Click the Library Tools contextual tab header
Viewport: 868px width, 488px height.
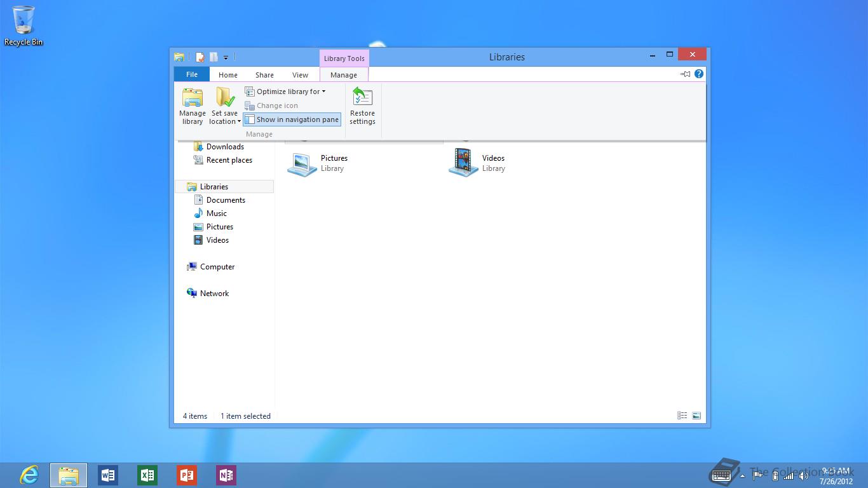(x=344, y=58)
